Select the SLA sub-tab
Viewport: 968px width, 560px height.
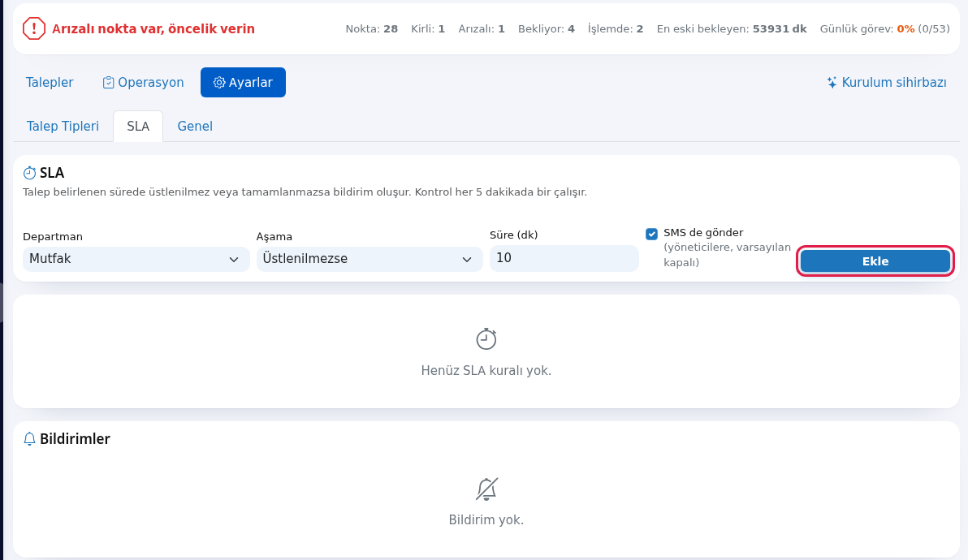[x=138, y=126]
